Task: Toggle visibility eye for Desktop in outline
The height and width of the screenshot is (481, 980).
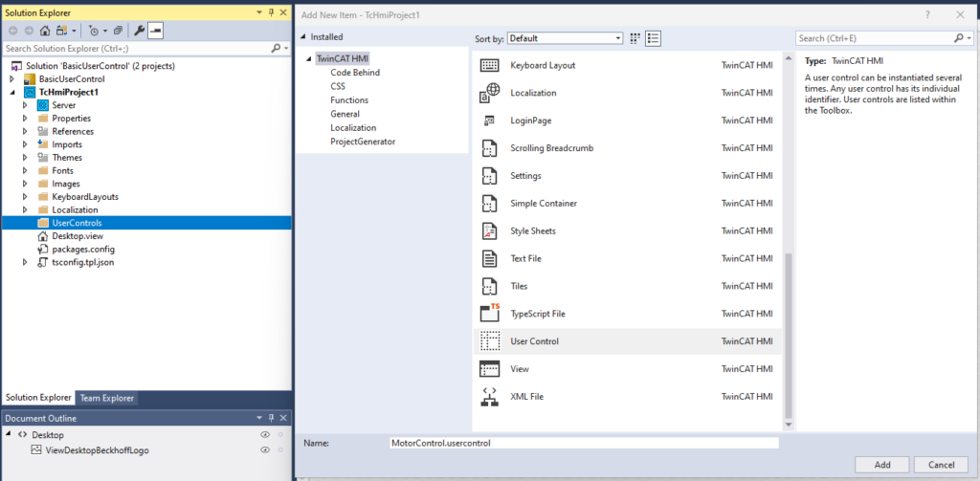Action: coord(265,435)
